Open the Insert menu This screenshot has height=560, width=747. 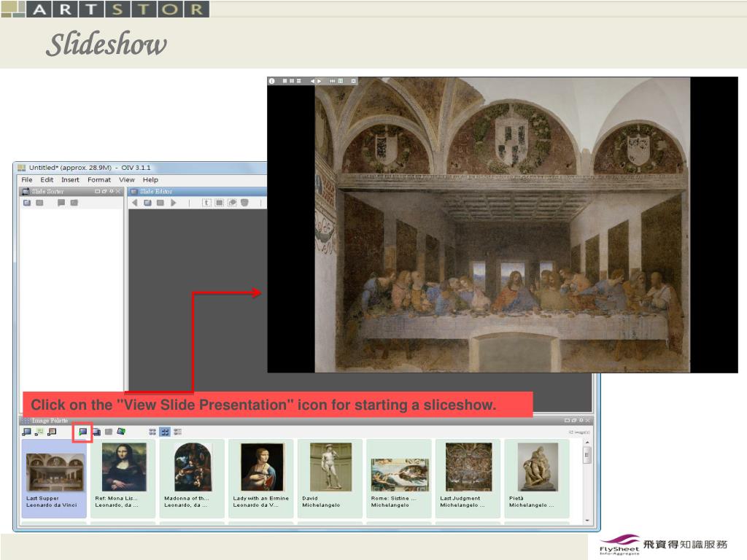pyautogui.click(x=70, y=179)
